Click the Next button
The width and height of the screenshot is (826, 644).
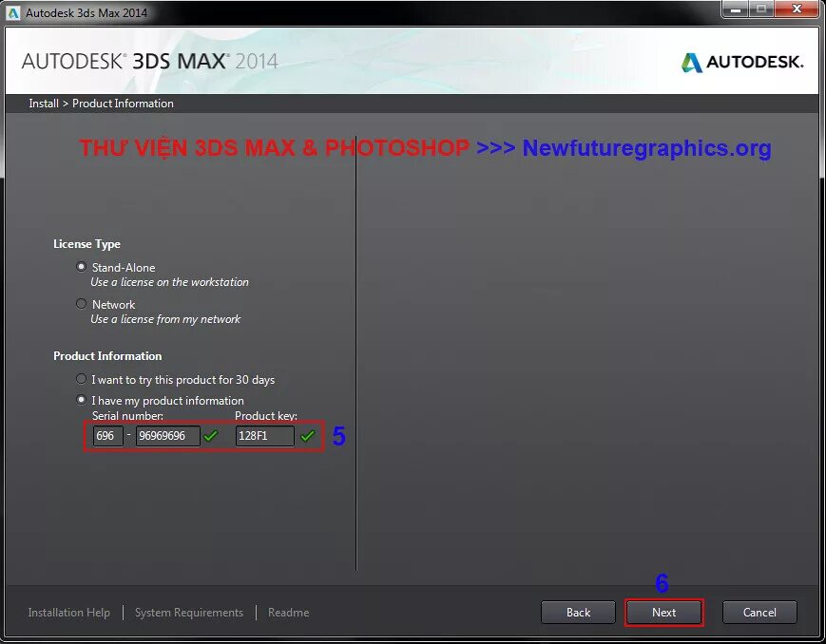tap(663, 613)
